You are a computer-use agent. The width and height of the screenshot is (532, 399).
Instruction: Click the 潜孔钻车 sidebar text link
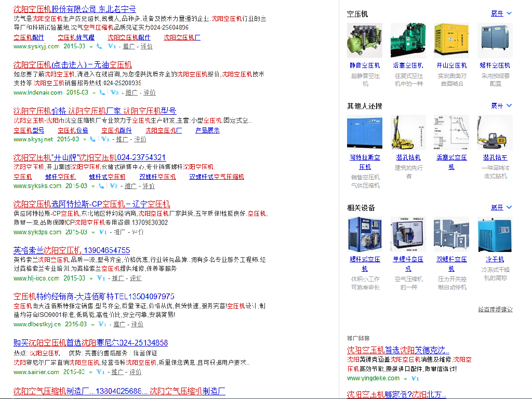[x=495, y=157]
